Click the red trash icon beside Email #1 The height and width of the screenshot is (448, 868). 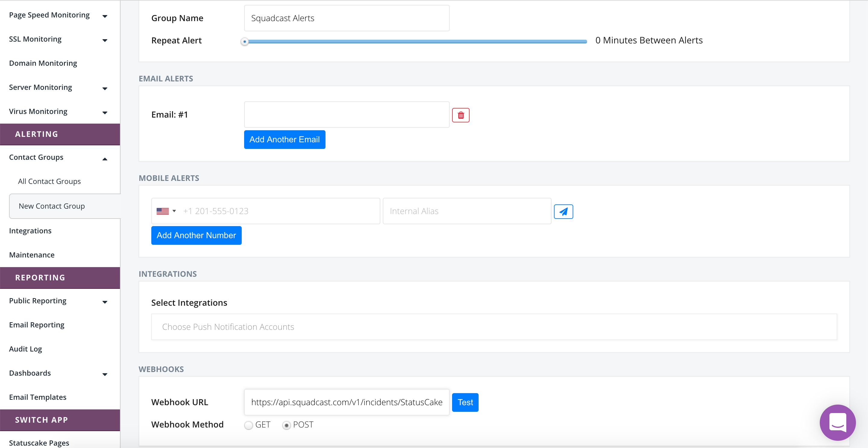[460, 115]
